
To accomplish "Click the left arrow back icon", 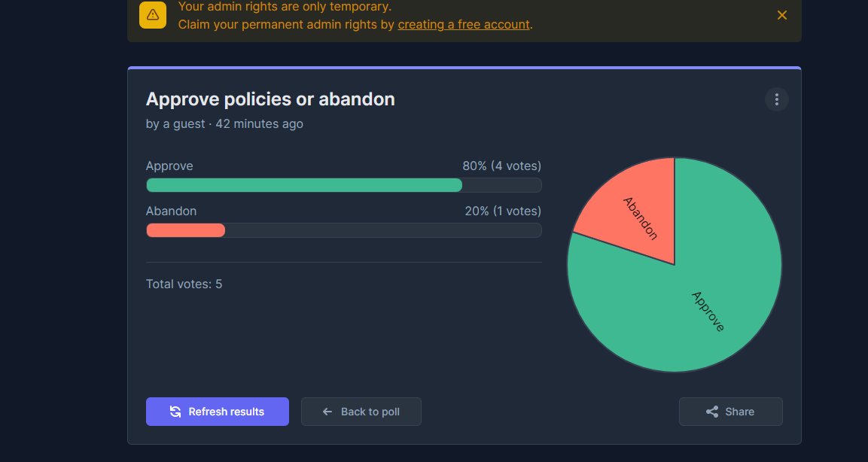I will 327,412.
